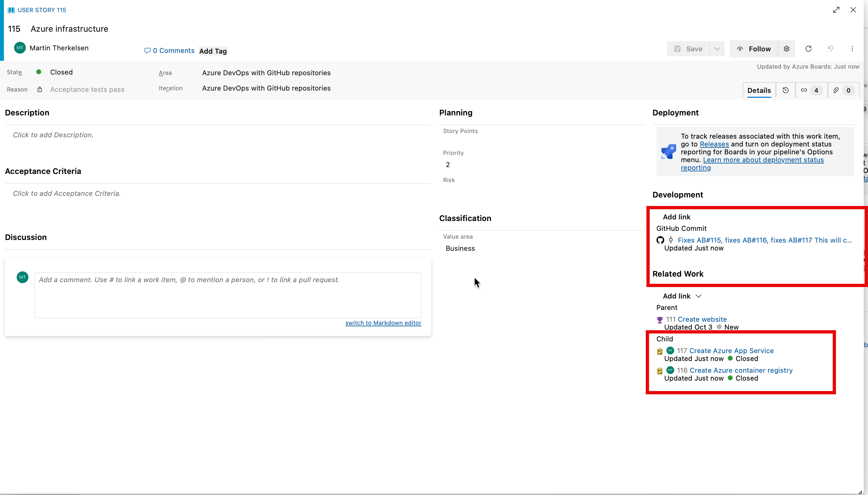The image size is (868, 495).
Task: Click the 'Acceptance tests pass' reason text
Action: (x=87, y=90)
